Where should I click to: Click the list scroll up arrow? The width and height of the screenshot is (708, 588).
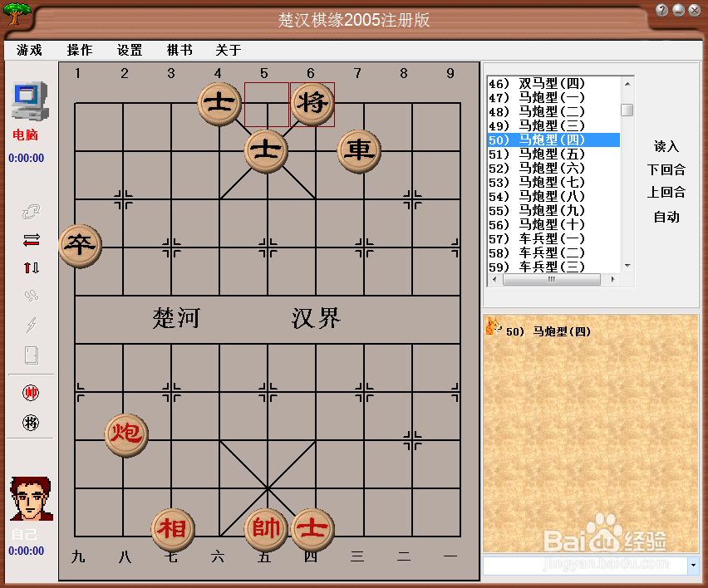[x=627, y=84]
